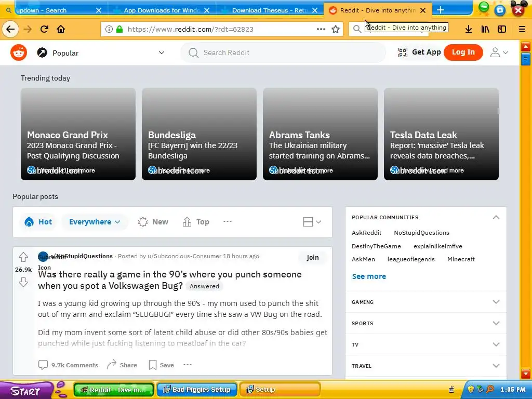Open the AskMen community link
The height and width of the screenshot is (399, 532).
pos(363,259)
